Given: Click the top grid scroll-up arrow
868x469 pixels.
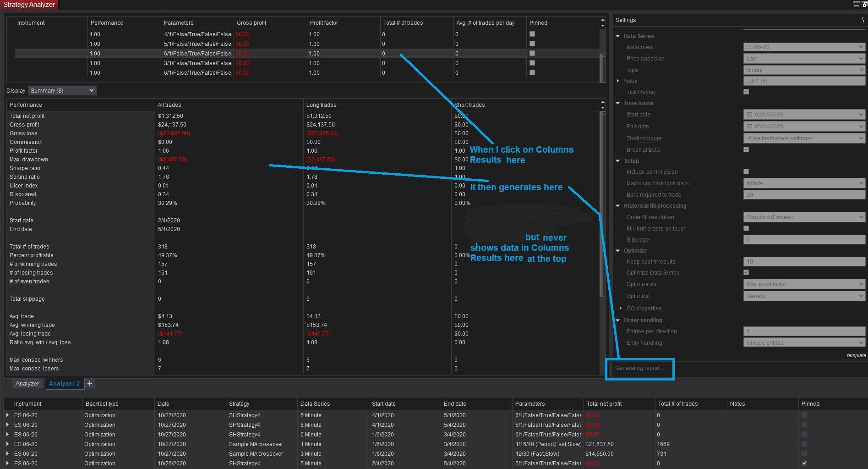Looking at the screenshot, I should (x=602, y=20).
